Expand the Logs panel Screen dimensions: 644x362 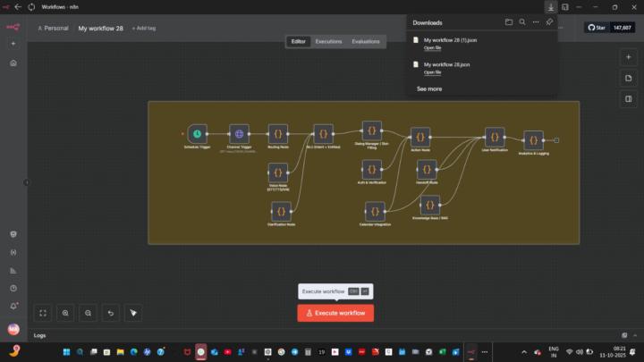coord(39,335)
